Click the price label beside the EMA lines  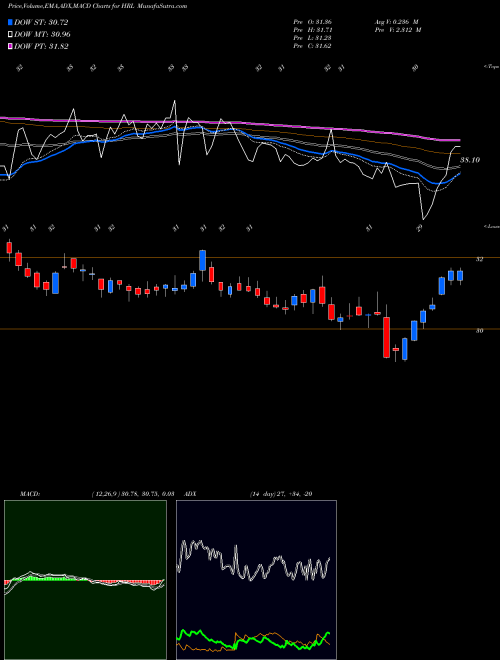point(470,160)
